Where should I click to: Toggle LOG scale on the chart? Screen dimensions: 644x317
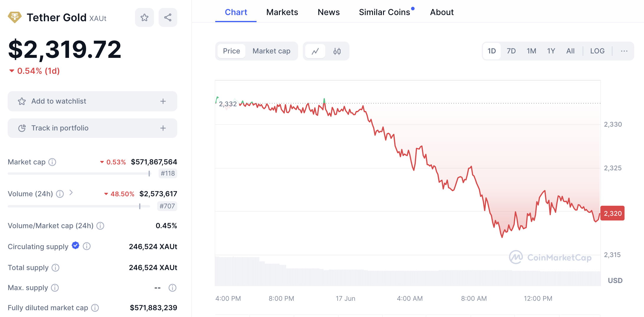597,51
